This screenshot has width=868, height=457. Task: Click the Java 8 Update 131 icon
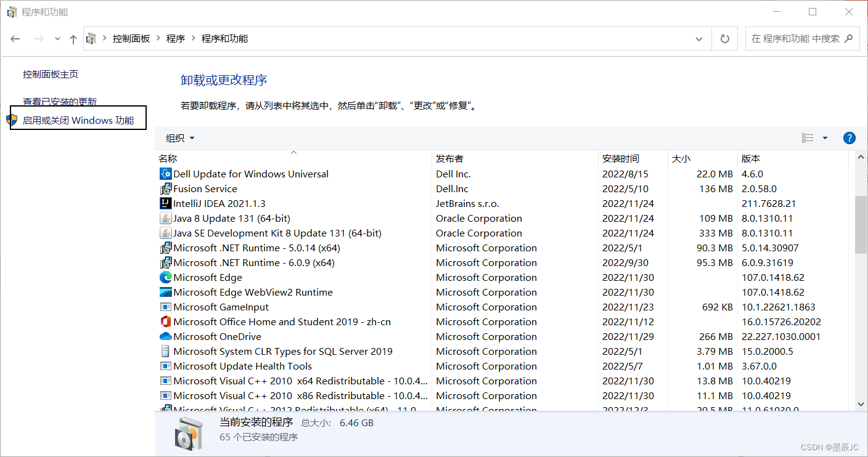165,218
